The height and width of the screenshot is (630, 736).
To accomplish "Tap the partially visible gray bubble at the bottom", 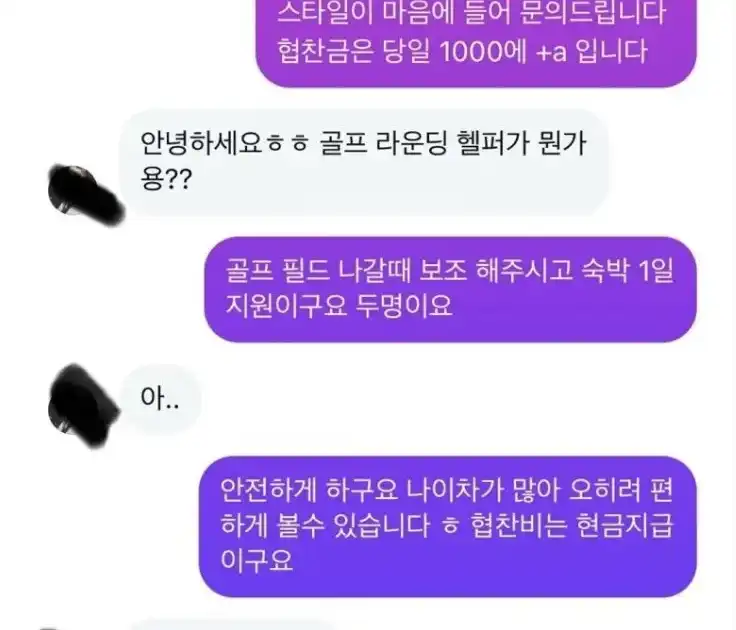I will (x=232, y=625).
